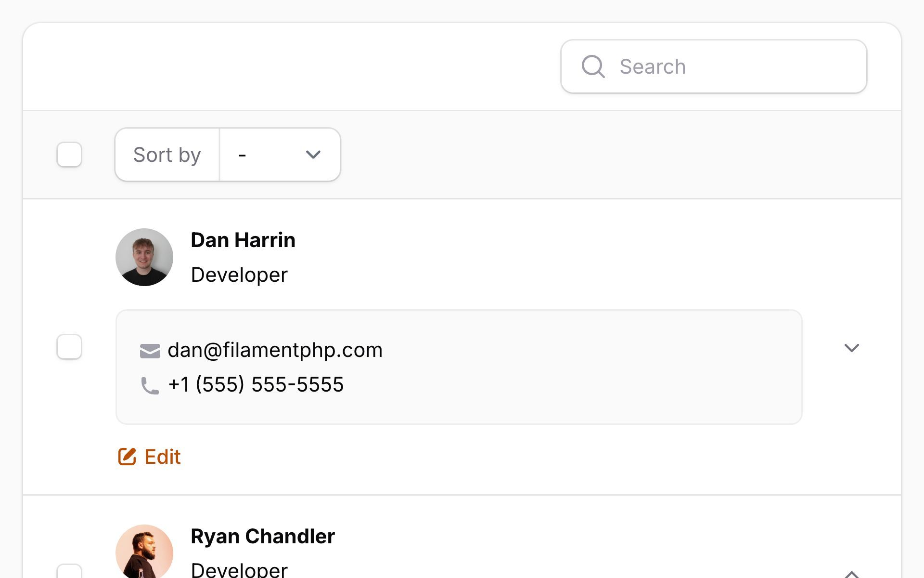This screenshot has width=924, height=578.
Task: Click the pencil edit icon for Dan Harrin
Action: 127,456
